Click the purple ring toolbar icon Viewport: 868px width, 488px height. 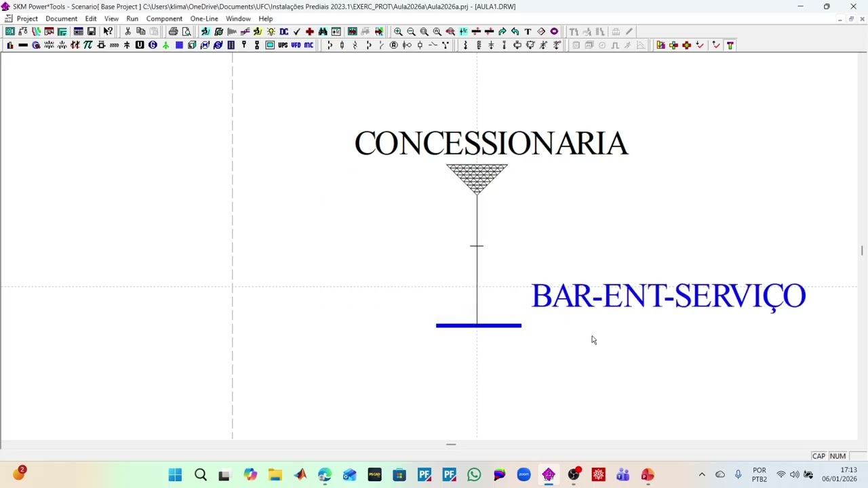[554, 31]
